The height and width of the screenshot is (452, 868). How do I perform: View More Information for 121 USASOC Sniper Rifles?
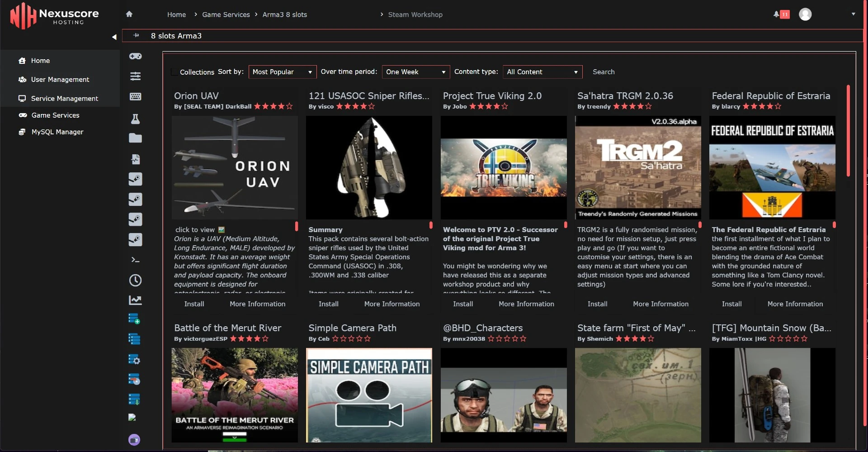click(x=392, y=304)
